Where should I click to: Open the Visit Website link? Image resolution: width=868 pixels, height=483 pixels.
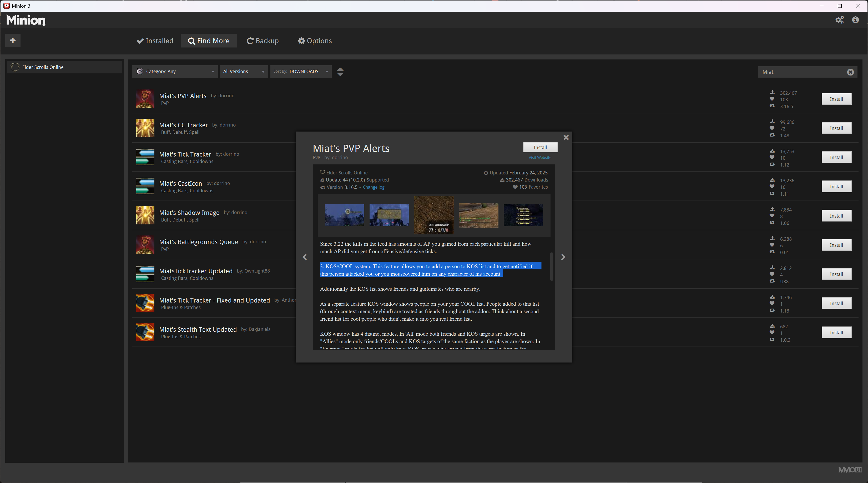coord(539,157)
